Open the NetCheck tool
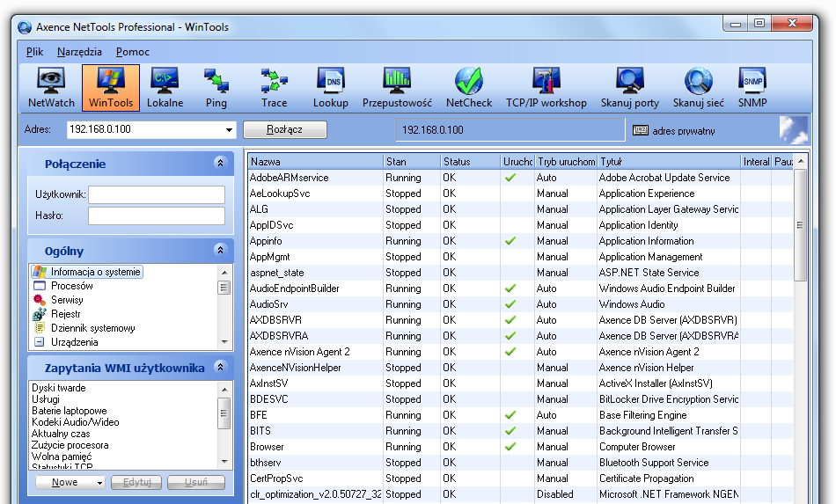 (x=469, y=88)
